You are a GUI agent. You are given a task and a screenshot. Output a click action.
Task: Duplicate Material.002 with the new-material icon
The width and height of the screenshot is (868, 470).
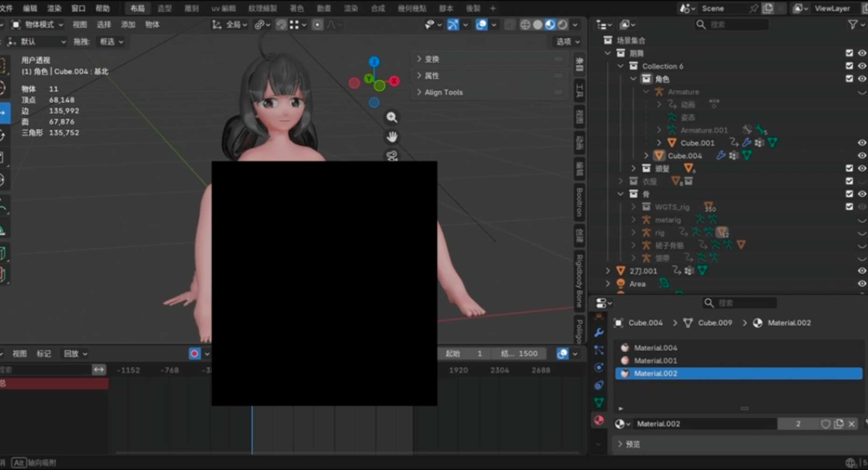(839, 424)
